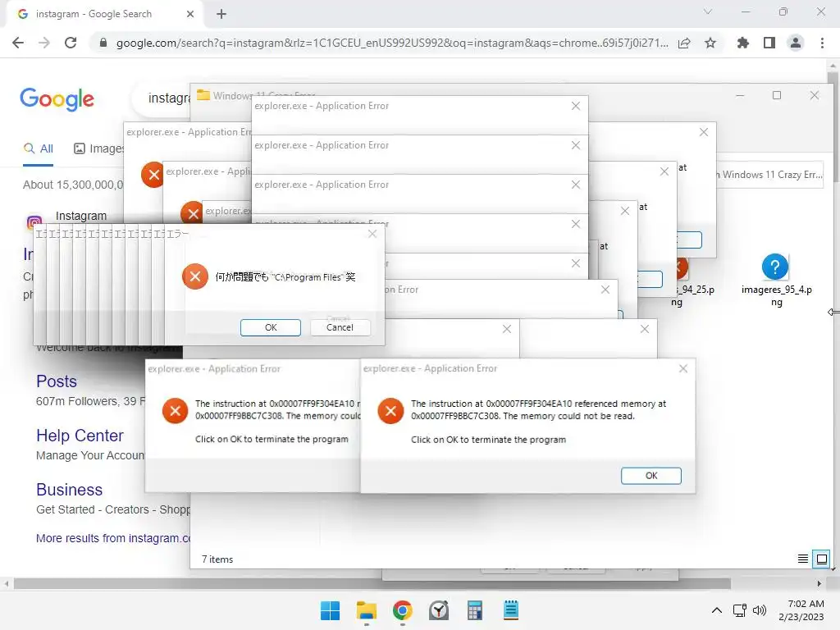
Task: Toggle Chrome side panel icon
Action: click(x=769, y=43)
